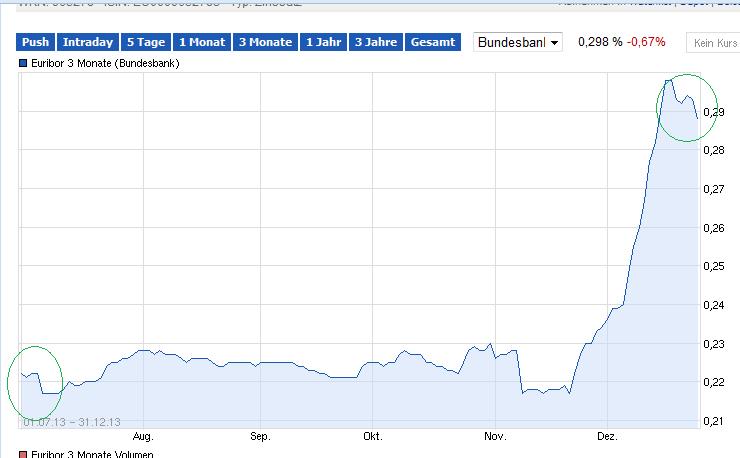Click the Okt. axis label
Viewport: 740px width, 458px height.
tap(372, 436)
